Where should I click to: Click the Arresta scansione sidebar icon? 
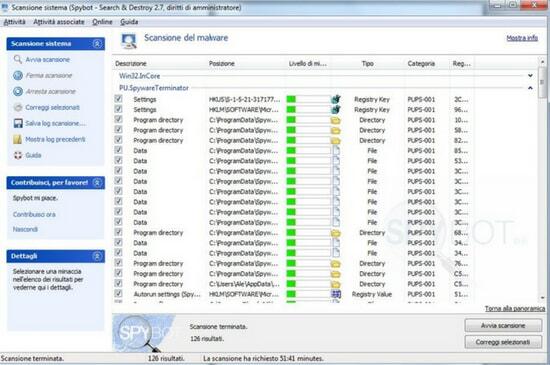(x=18, y=92)
